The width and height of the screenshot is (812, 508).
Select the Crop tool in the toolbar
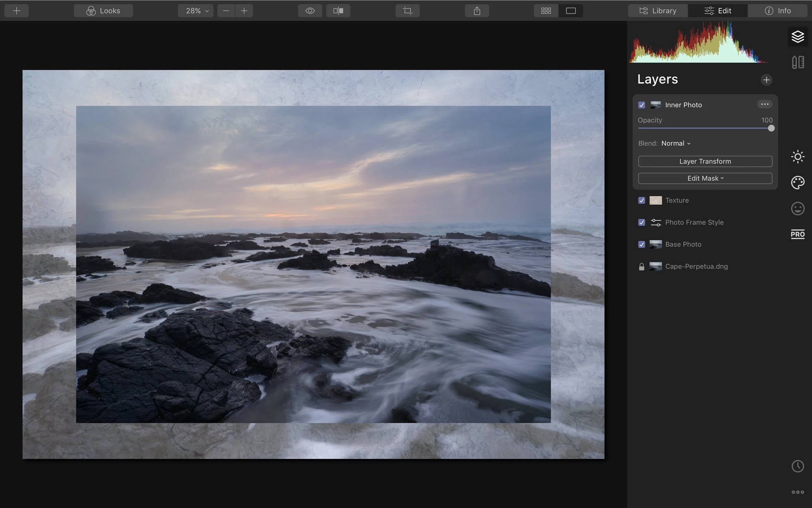coord(407,10)
